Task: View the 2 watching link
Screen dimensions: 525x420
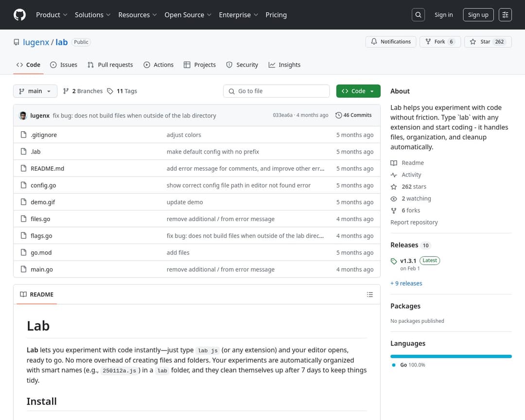Action: [x=411, y=199]
